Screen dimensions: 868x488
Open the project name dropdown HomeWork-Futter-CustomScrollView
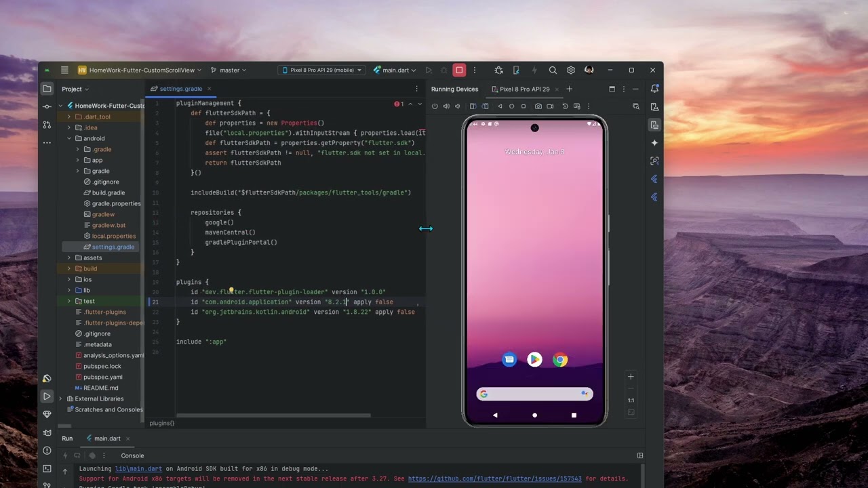pyautogui.click(x=140, y=70)
